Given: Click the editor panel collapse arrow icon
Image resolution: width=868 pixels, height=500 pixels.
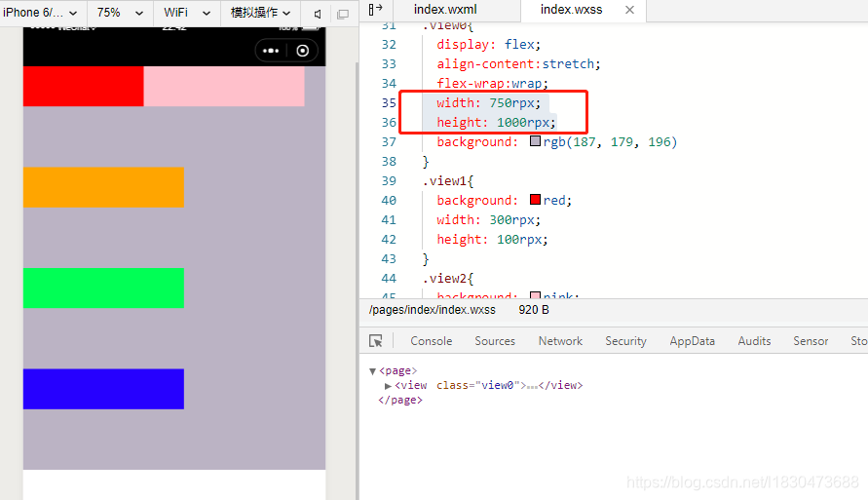Looking at the screenshot, I should [x=375, y=9].
